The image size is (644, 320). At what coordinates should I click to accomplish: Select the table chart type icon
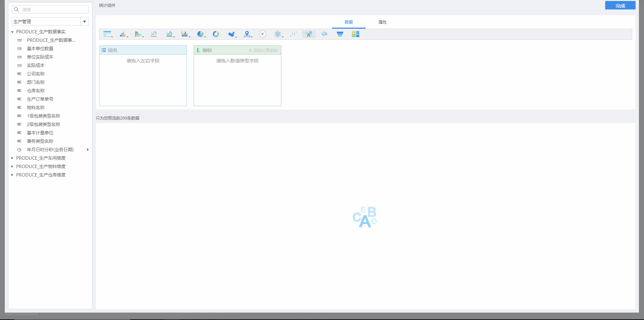tap(107, 34)
